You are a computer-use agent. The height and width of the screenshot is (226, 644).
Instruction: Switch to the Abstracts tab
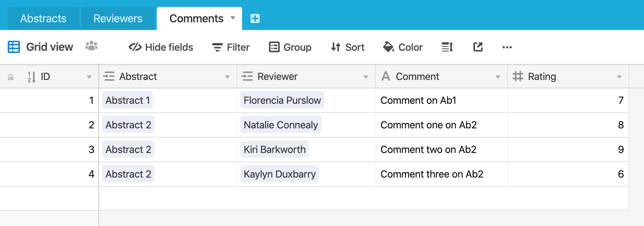(x=43, y=18)
